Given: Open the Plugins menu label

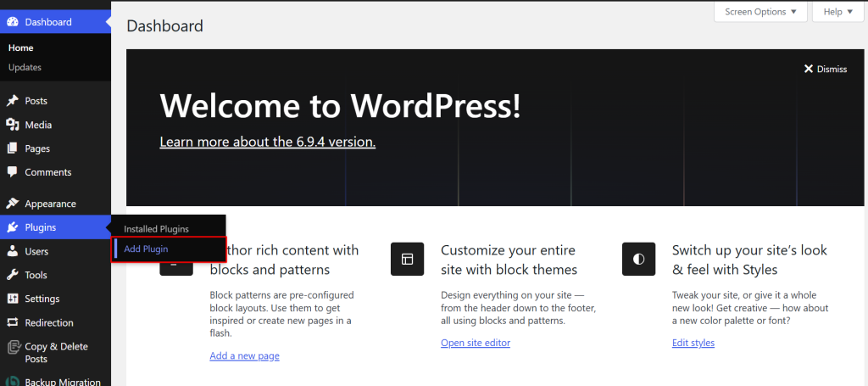Looking at the screenshot, I should click(x=41, y=227).
